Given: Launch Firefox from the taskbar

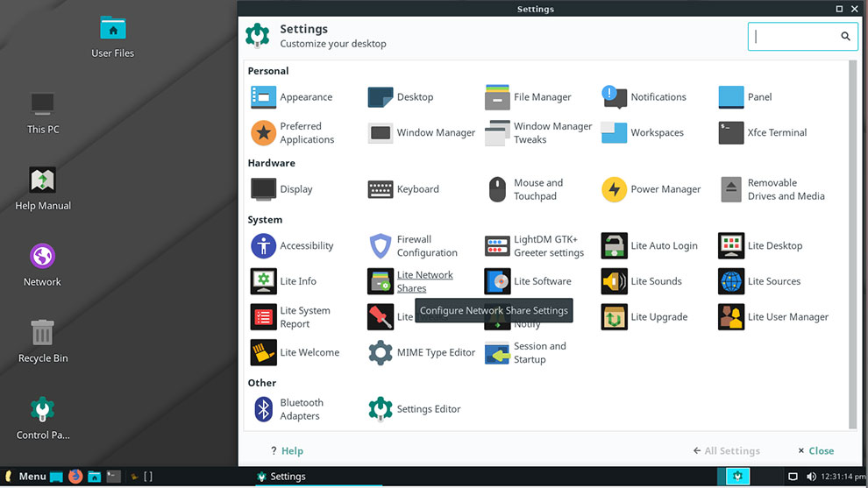Looking at the screenshot, I should (75, 477).
